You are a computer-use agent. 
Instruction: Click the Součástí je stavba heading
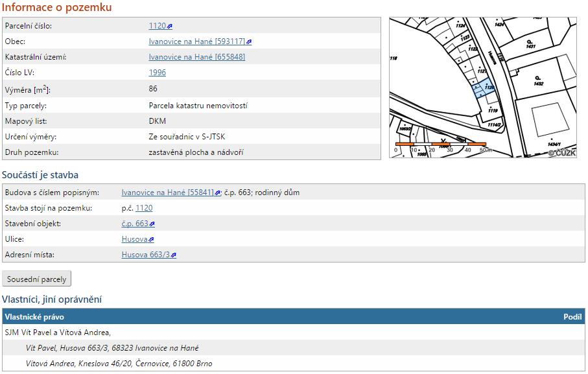[40, 175]
